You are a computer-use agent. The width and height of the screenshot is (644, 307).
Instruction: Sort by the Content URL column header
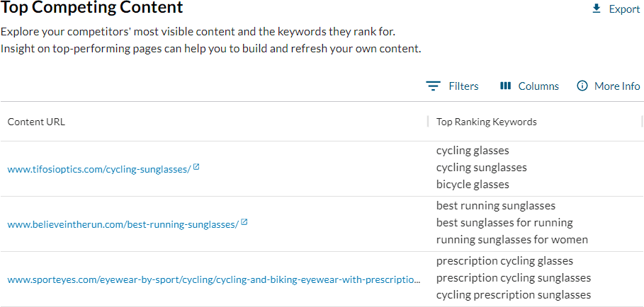[x=36, y=122]
